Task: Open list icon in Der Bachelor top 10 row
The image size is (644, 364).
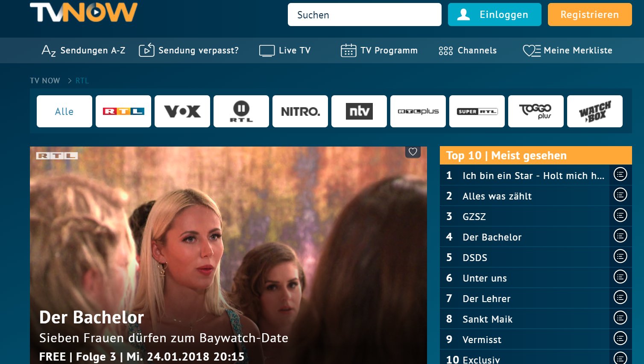Action: [x=620, y=236]
